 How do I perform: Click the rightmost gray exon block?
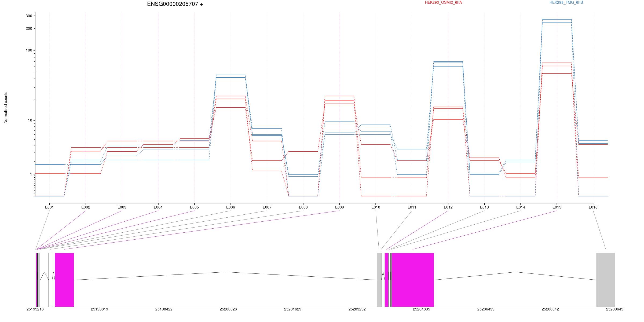click(606, 280)
